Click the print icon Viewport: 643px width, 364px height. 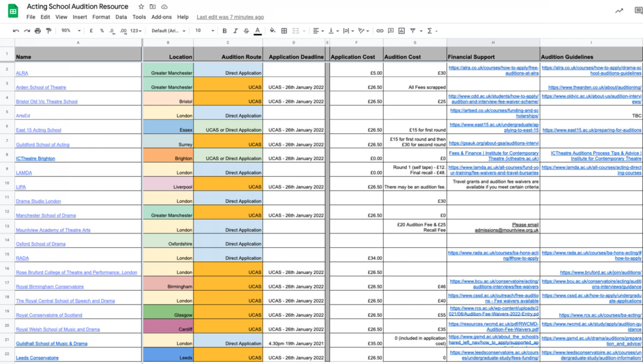[38, 31]
